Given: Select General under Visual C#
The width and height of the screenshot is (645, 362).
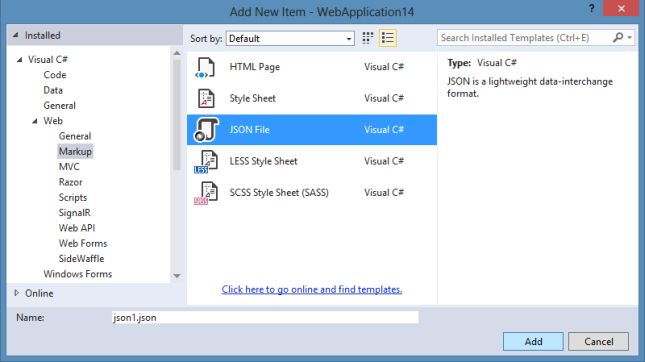Looking at the screenshot, I should tap(59, 106).
